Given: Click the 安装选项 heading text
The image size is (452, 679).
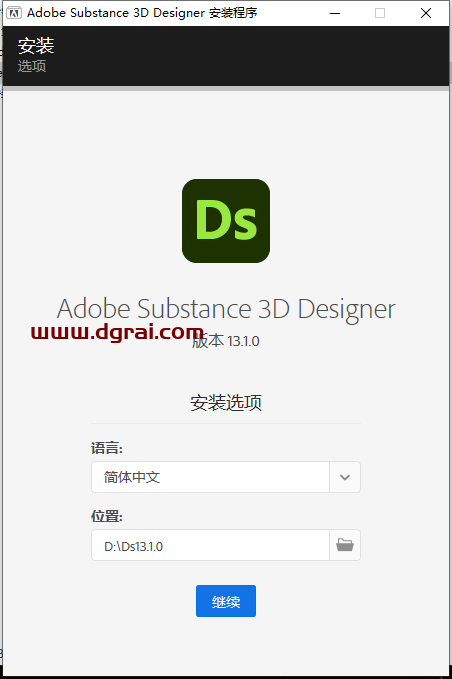Looking at the screenshot, I should [x=226, y=403].
